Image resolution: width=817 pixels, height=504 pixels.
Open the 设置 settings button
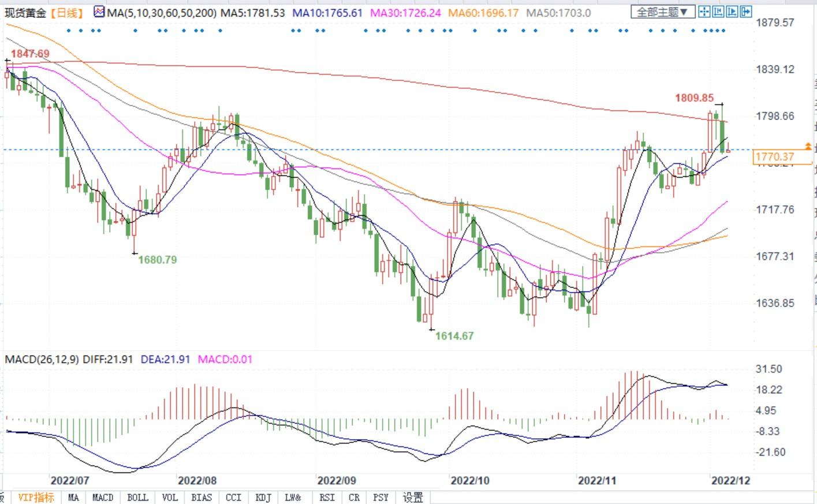tap(413, 497)
